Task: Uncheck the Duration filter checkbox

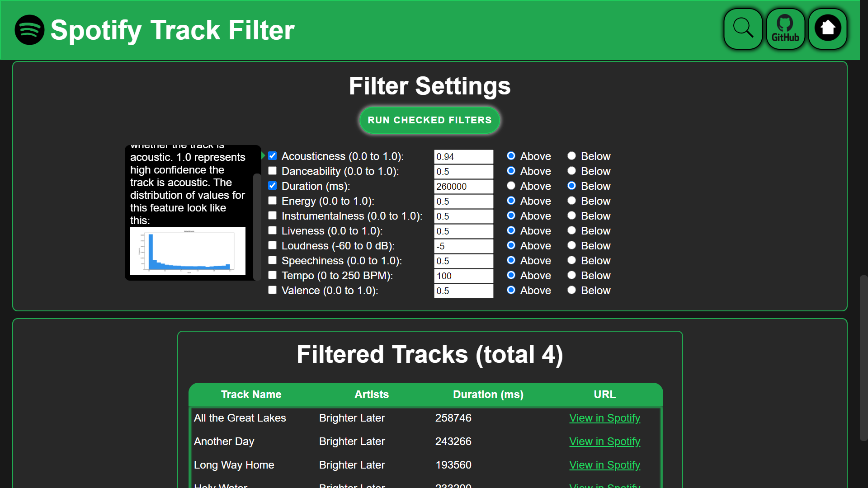Action: (x=272, y=186)
